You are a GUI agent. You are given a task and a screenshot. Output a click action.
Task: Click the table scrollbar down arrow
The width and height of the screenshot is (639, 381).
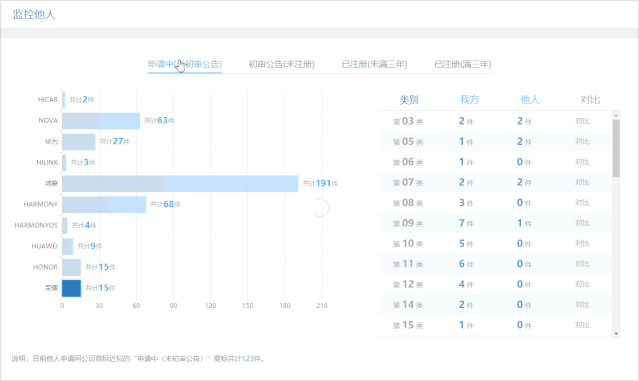tap(616, 334)
